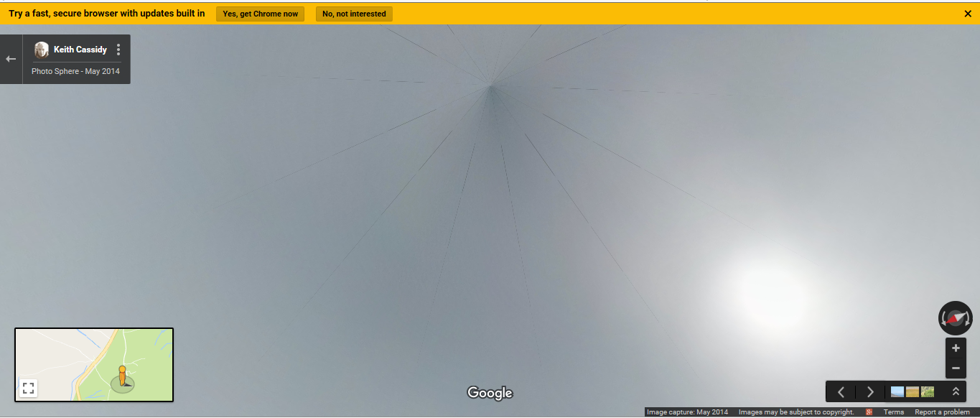Expand the minimap to fullscreen

click(28, 389)
